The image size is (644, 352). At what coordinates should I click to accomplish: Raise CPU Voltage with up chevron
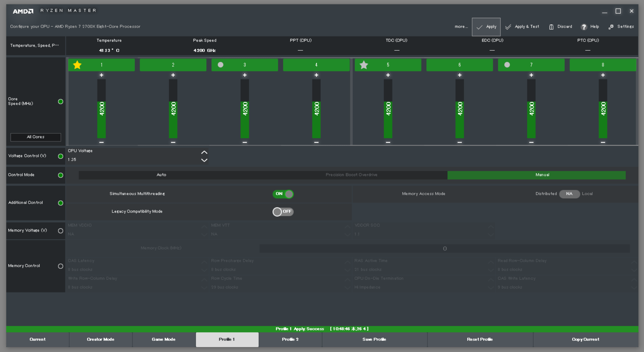[x=204, y=152]
